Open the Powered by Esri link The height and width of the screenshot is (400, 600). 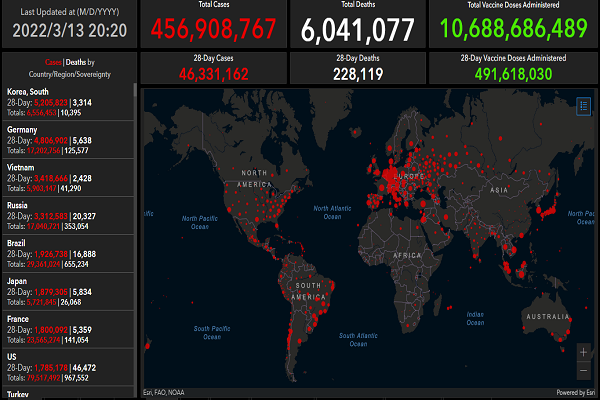click(576, 392)
